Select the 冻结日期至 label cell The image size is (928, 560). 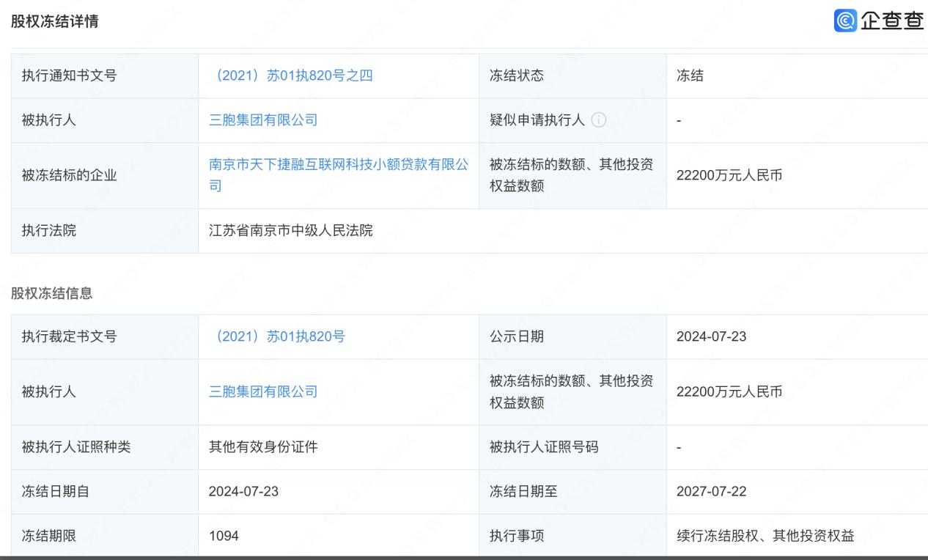point(572,491)
